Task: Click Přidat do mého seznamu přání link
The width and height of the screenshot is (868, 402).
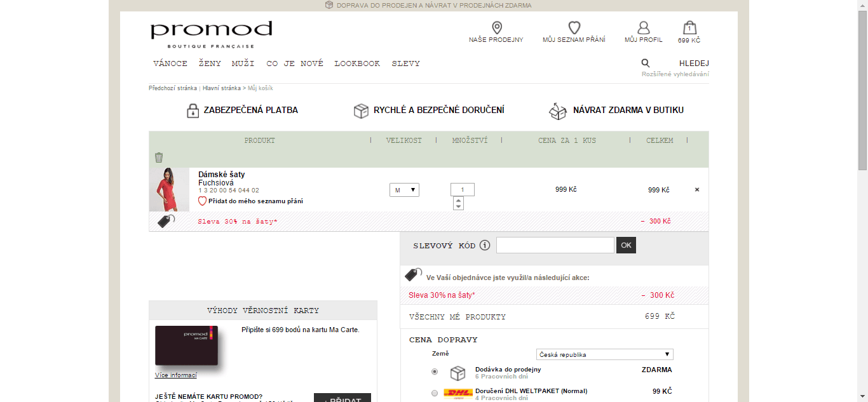Action: coord(255,201)
